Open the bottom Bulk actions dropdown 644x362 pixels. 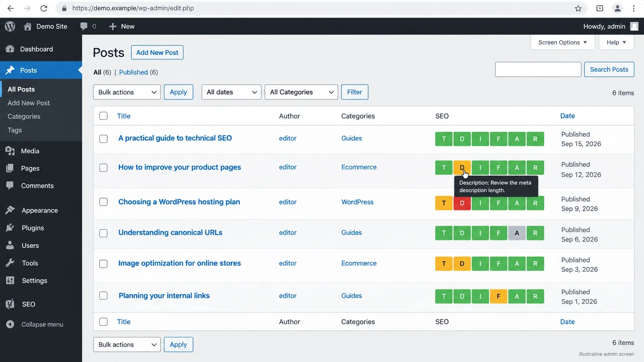click(127, 344)
